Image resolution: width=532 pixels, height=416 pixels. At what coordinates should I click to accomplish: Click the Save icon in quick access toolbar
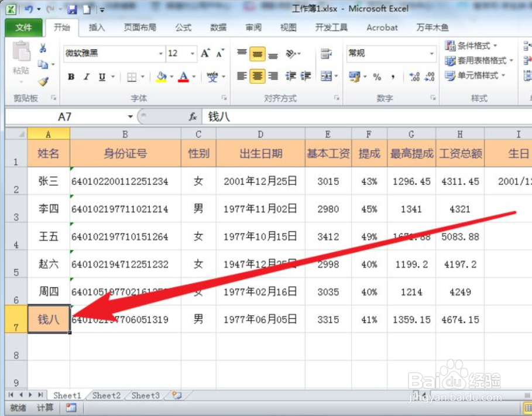pyautogui.click(x=72, y=9)
